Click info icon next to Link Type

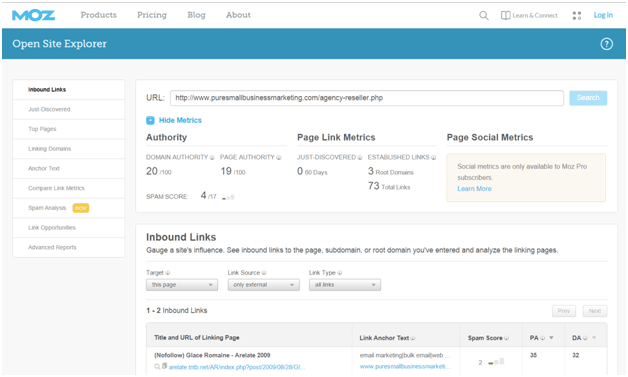click(340, 273)
